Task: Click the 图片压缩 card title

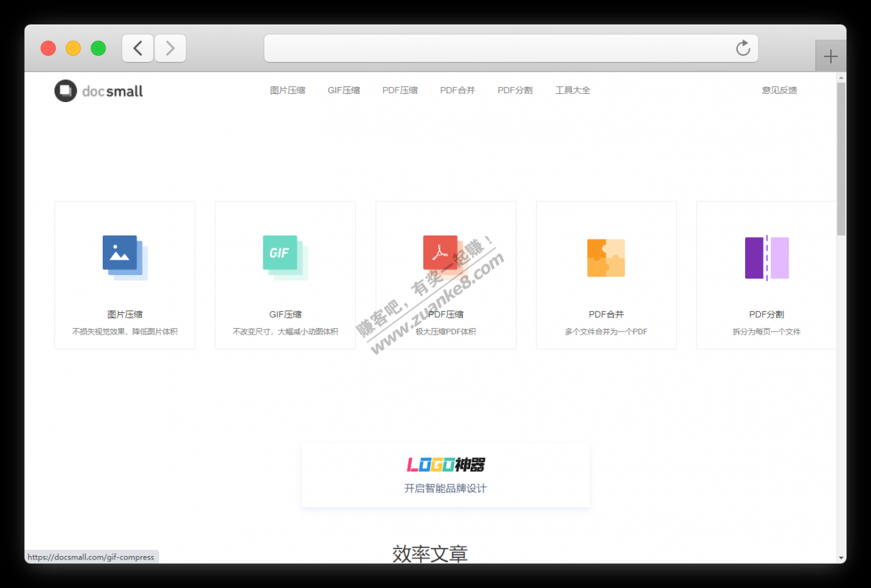Action: click(125, 314)
